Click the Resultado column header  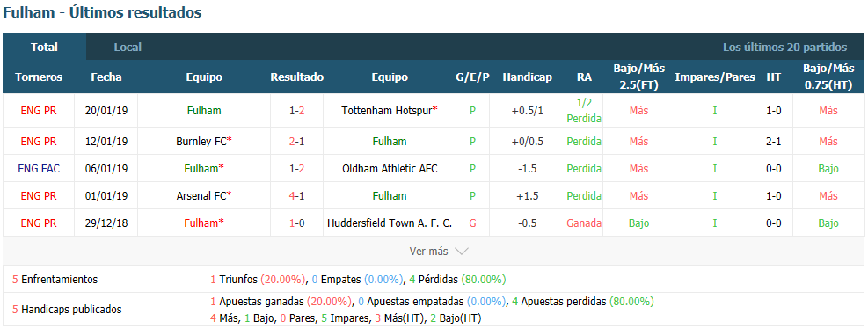296,77
